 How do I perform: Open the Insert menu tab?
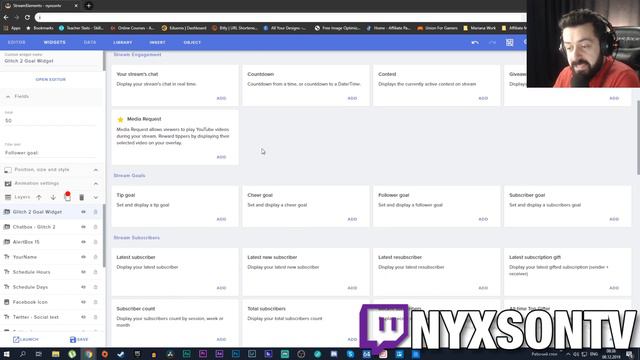(x=157, y=42)
